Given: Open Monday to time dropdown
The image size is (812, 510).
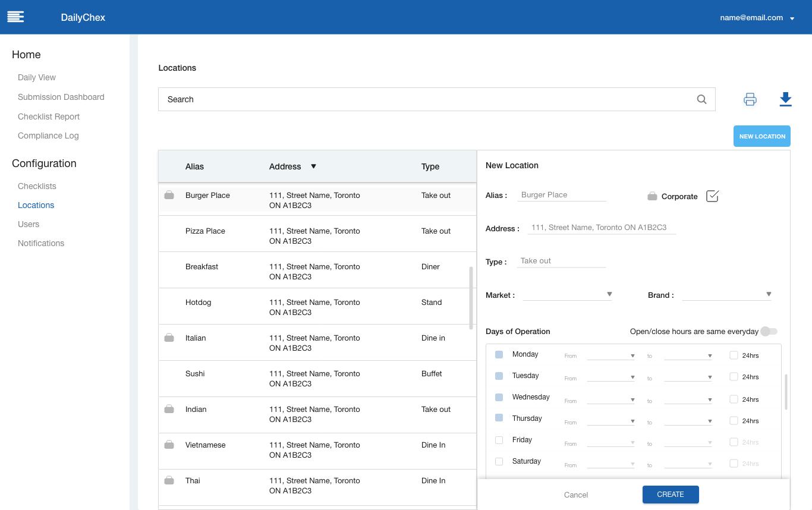Looking at the screenshot, I should 688,355.
